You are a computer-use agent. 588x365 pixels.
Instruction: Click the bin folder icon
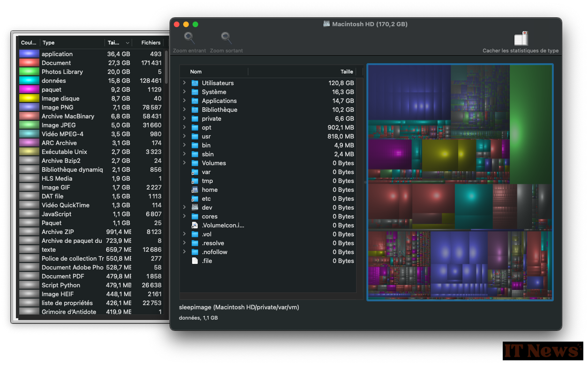[195, 145]
